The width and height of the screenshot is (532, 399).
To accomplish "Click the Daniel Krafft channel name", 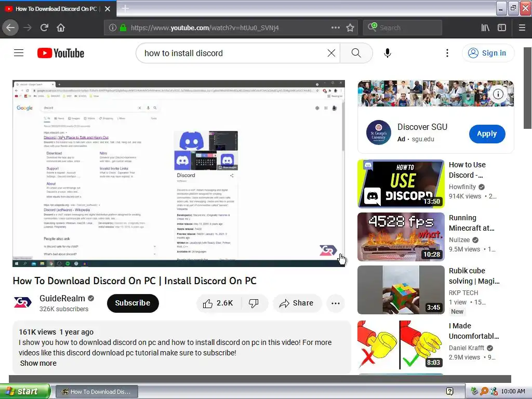I will click(467, 348).
